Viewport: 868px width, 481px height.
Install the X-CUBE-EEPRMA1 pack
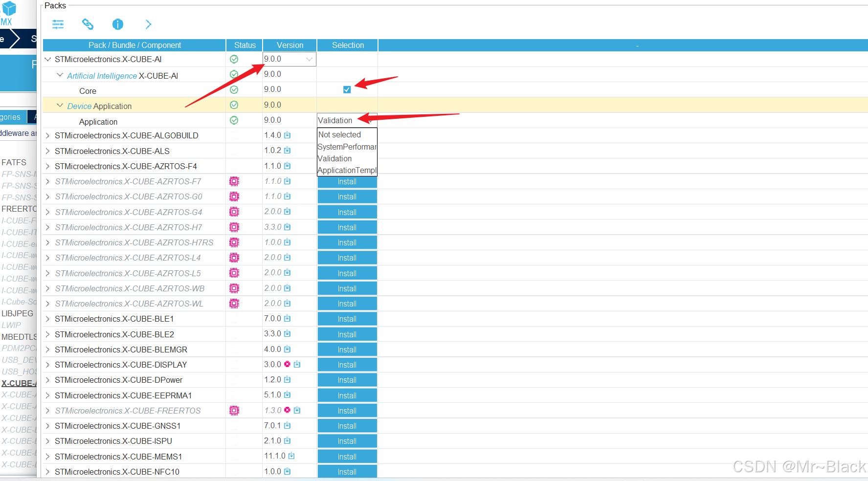point(347,395)
